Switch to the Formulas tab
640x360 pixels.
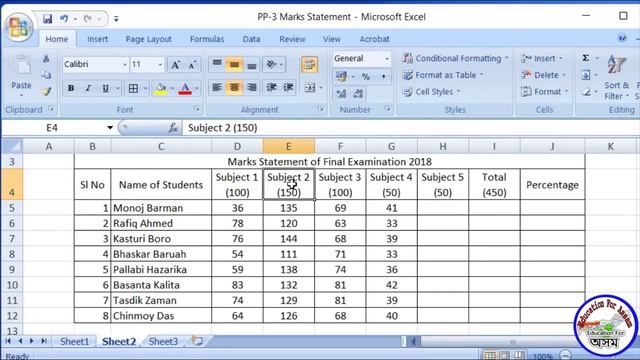207,39
